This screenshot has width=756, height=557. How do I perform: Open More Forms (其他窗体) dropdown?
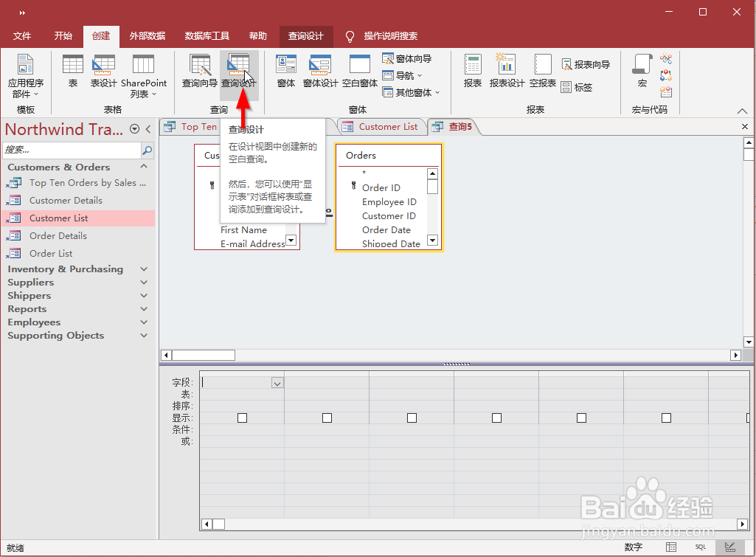click(411, 92)
